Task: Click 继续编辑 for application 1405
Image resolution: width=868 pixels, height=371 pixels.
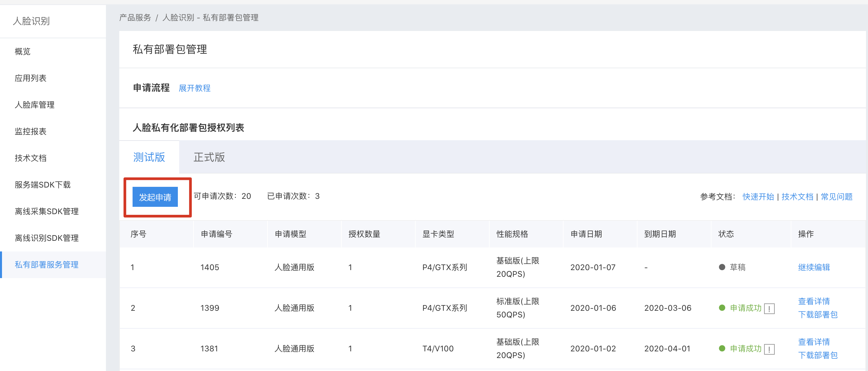Action: tap(814, 267)
